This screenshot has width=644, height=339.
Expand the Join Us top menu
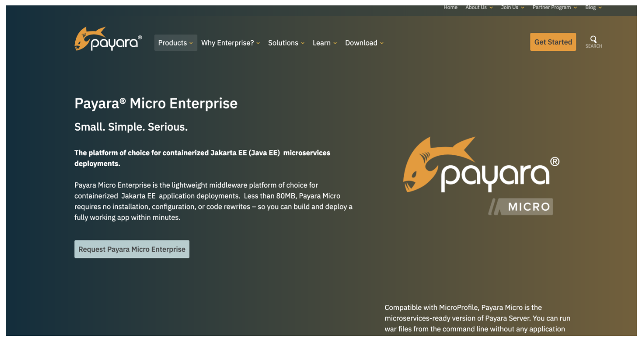click(x=512, y=7)
